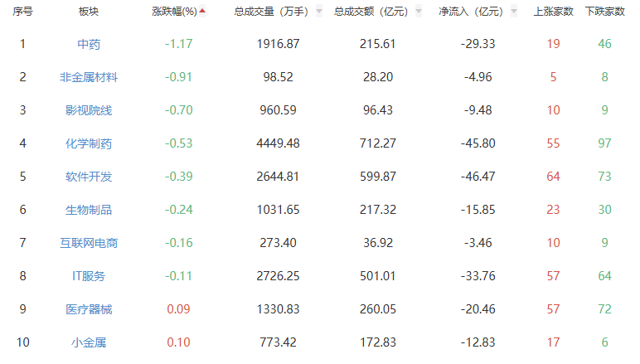Click the 下跌家数 column header

(604, 12)
